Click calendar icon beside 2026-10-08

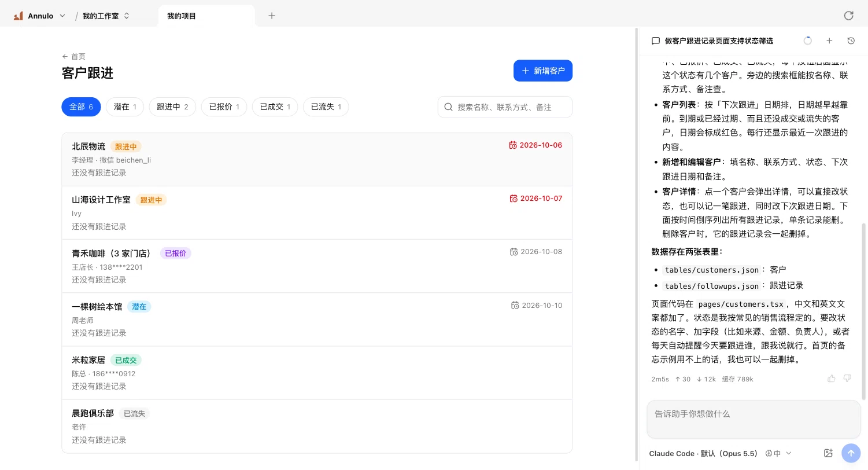[x=514, y=252]
